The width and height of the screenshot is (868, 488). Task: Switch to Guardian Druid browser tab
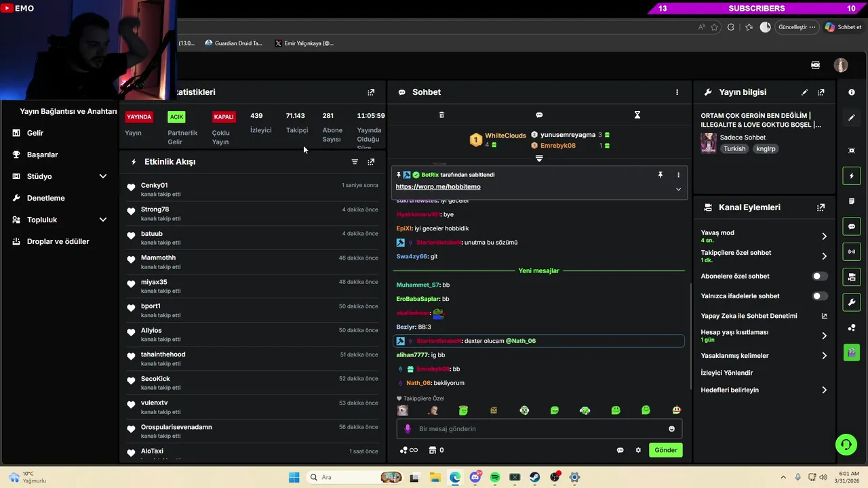click(233, 43)
